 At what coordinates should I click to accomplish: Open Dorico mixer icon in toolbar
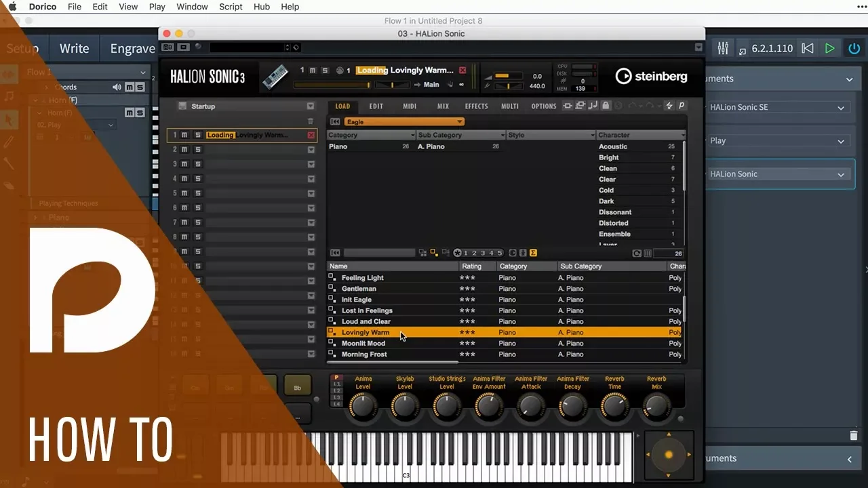point(723,48)
